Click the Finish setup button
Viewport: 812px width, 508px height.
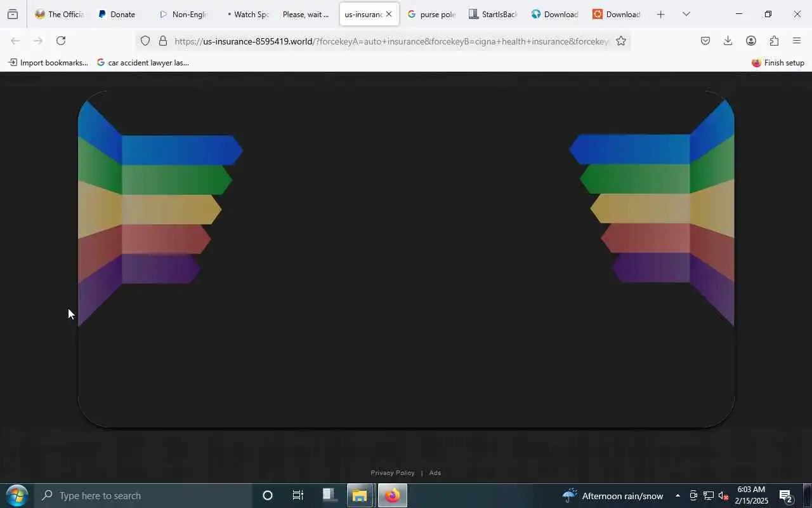coord(778,62)
